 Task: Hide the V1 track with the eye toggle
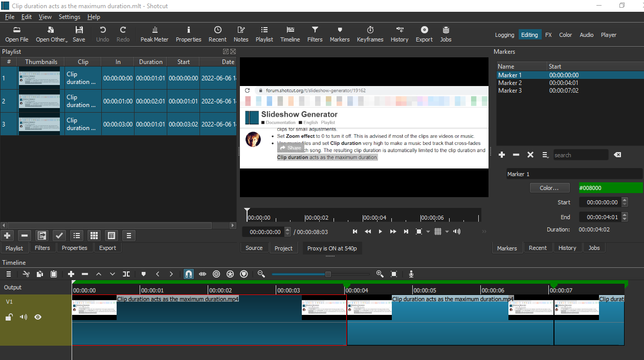click(37, 316)
